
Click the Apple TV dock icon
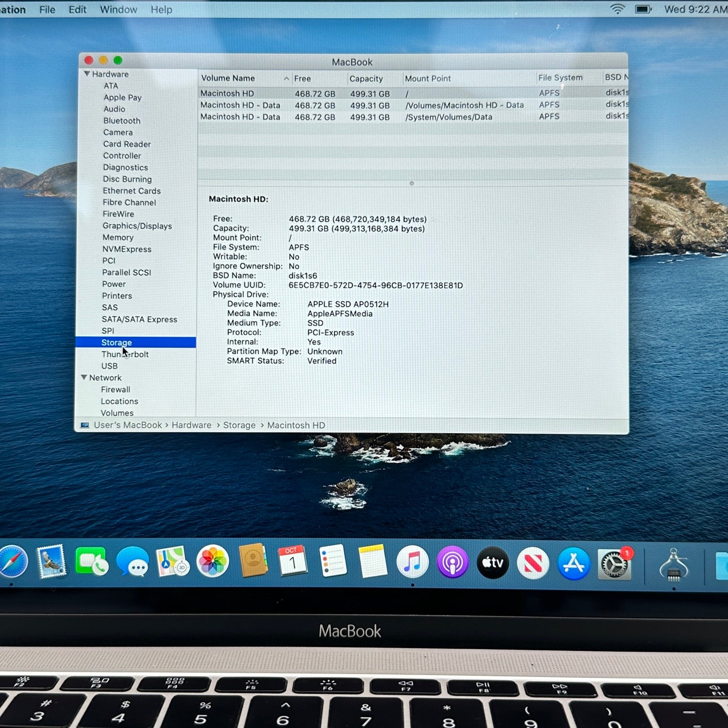tap(493, 563)
